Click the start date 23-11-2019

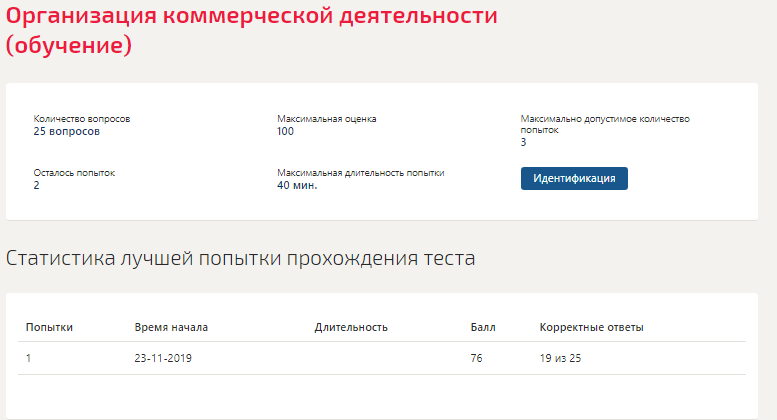pos(163,358)
